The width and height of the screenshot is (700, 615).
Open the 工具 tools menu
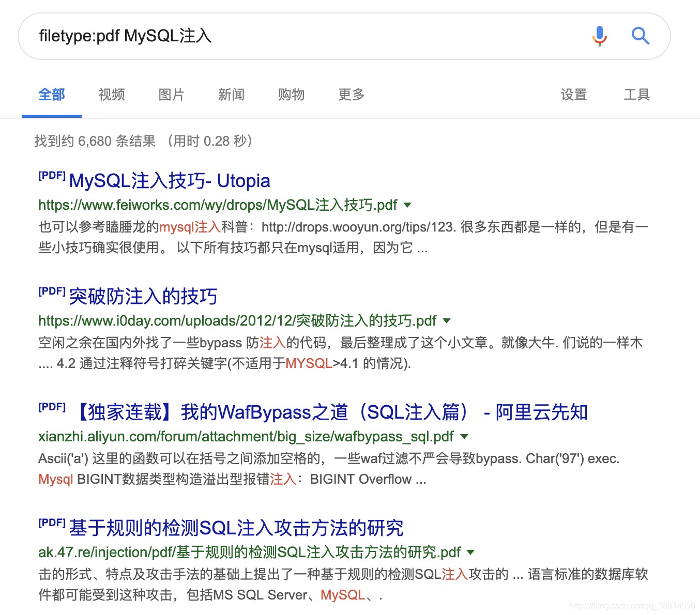[636, 95]
